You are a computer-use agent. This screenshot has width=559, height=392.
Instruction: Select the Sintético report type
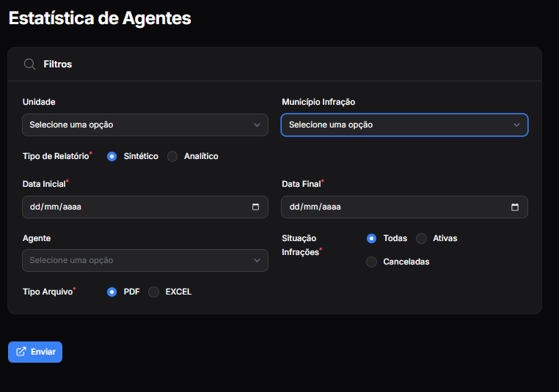(112, 156)
